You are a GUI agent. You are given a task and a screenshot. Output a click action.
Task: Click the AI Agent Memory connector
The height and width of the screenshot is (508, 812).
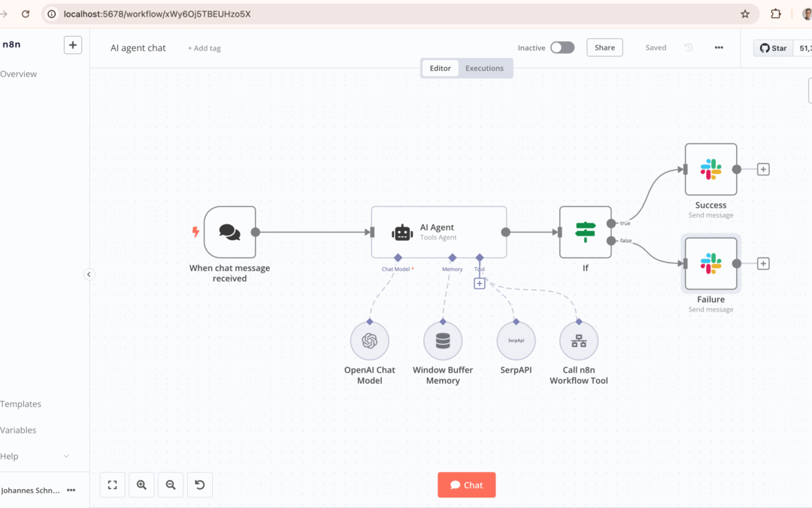[x=452, y=257]
